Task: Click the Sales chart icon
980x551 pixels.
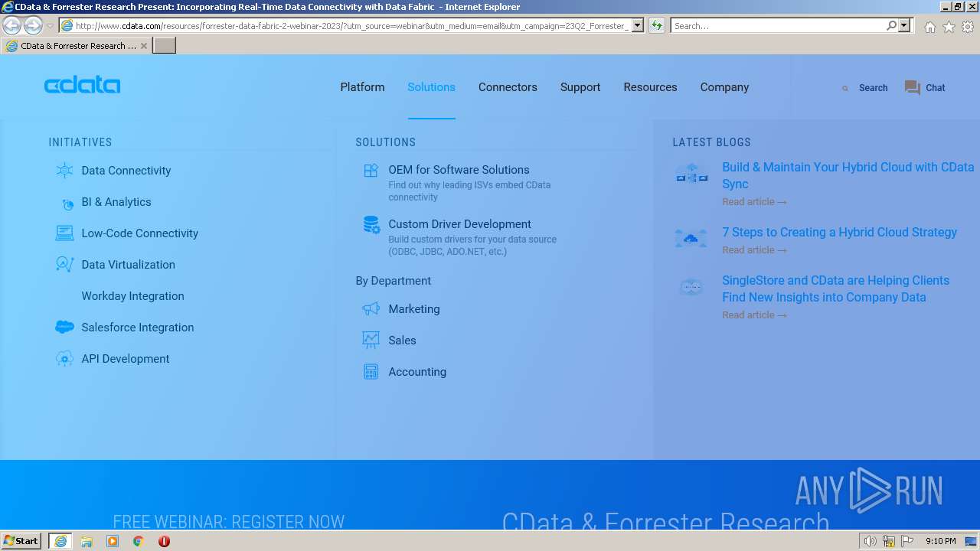Action: click(x=371, y=341)
